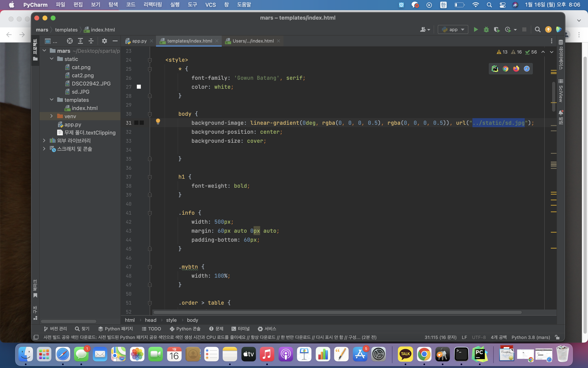Screen dimensions: 588x368
Task: Open the app run configuration dropdown
Action: [x=453, y=29]
